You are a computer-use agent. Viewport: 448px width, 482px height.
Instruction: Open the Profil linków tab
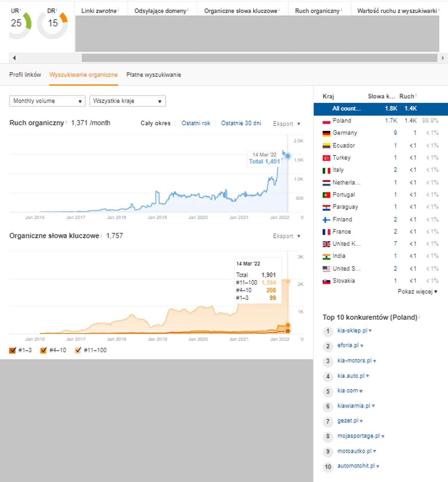point(25,75)
